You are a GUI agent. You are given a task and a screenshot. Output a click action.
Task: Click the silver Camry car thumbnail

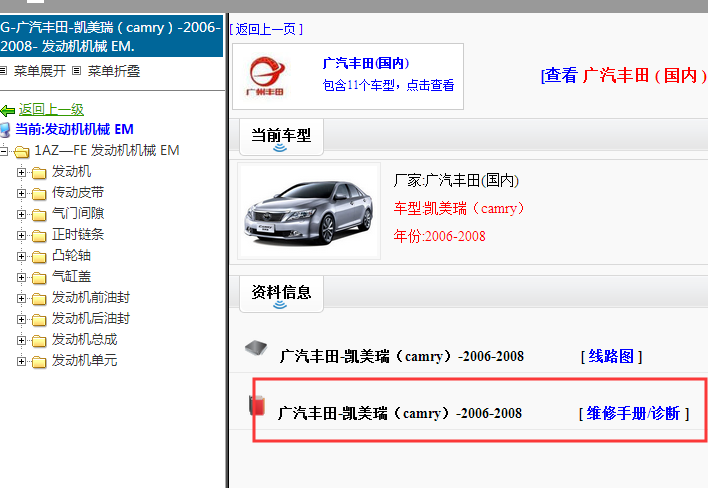(309, 211)
